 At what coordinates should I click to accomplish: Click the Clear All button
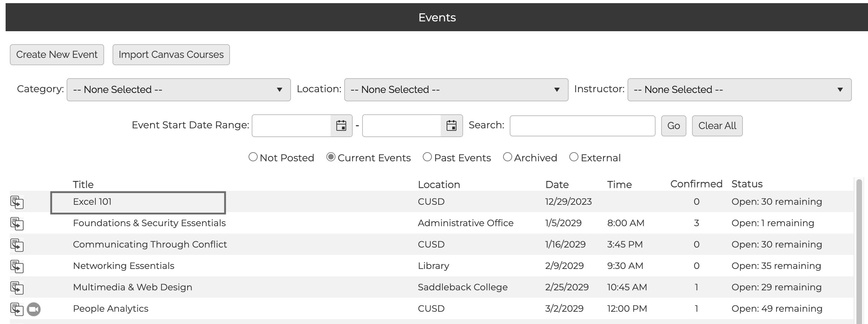tap(717, 126)
